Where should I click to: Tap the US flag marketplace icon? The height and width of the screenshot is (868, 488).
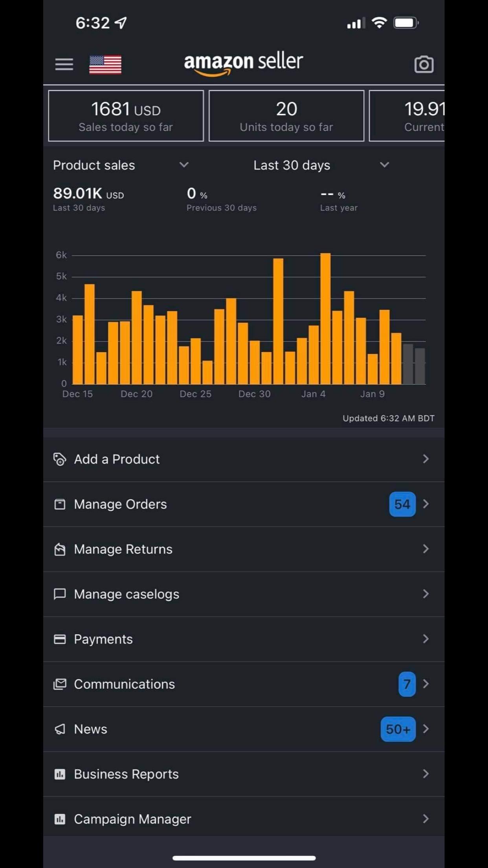click(x=105, y=64)
